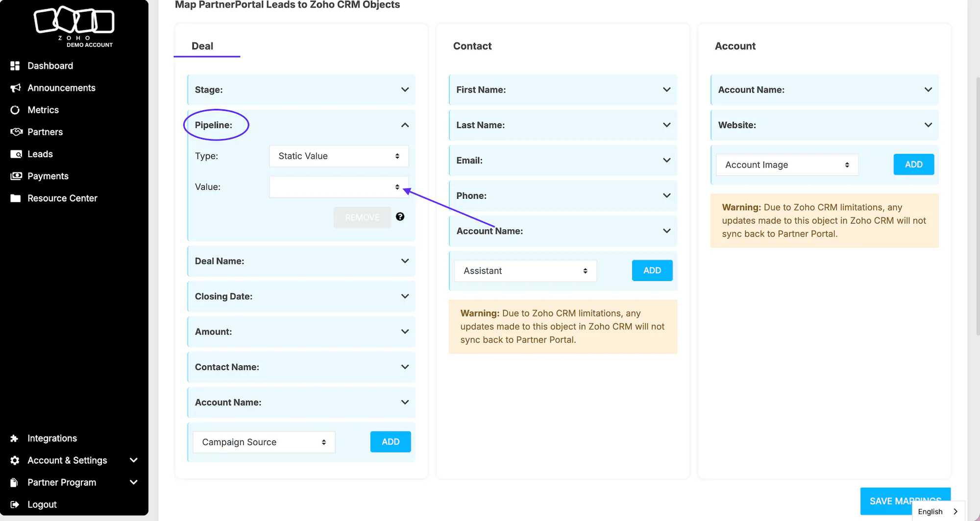Go to Announcements page

(61, 88)
